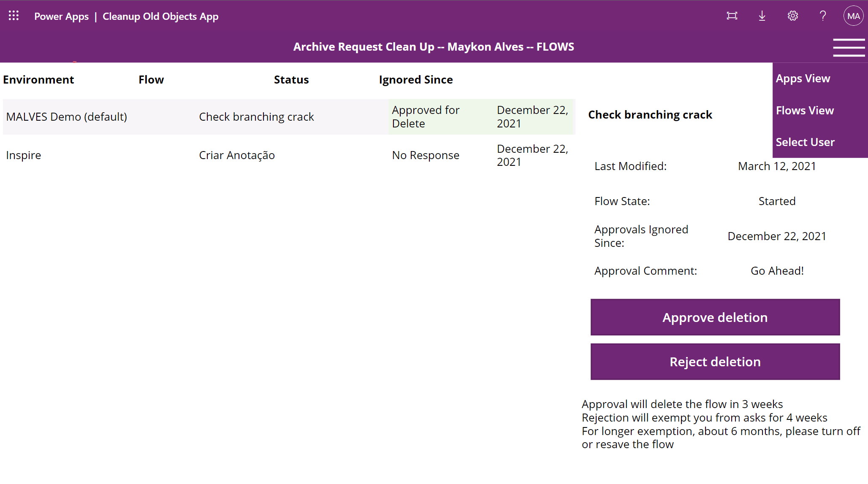Screen dimensions: 868x484
Task: Click the Status column header
Action: click(x=291, y=80)
